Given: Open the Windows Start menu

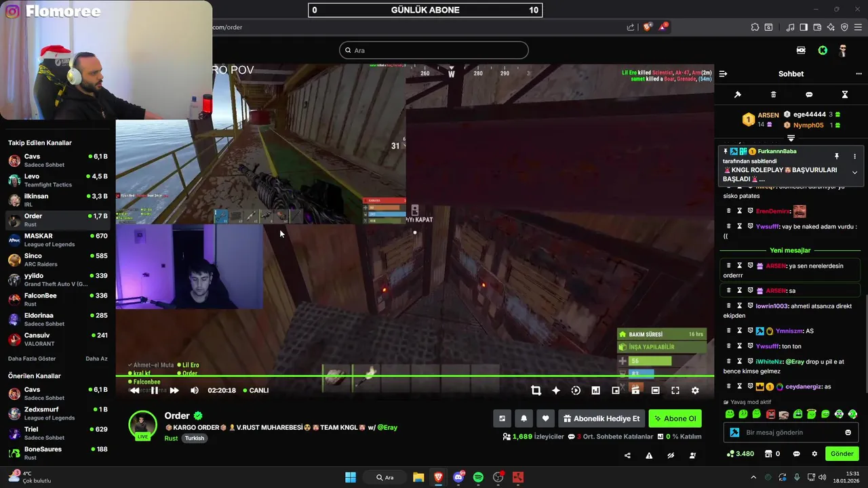Looking at the screenshot, I should click(x=351, y=477).
